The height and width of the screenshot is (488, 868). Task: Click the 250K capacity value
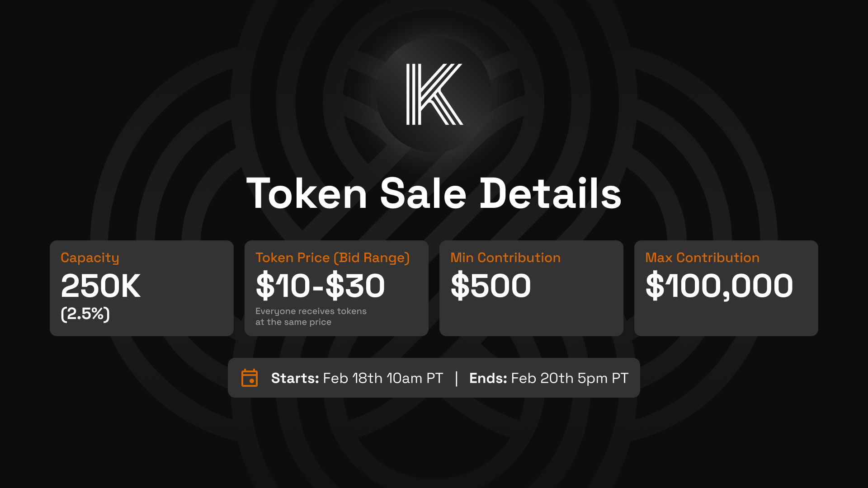click(x=100, y=286)
